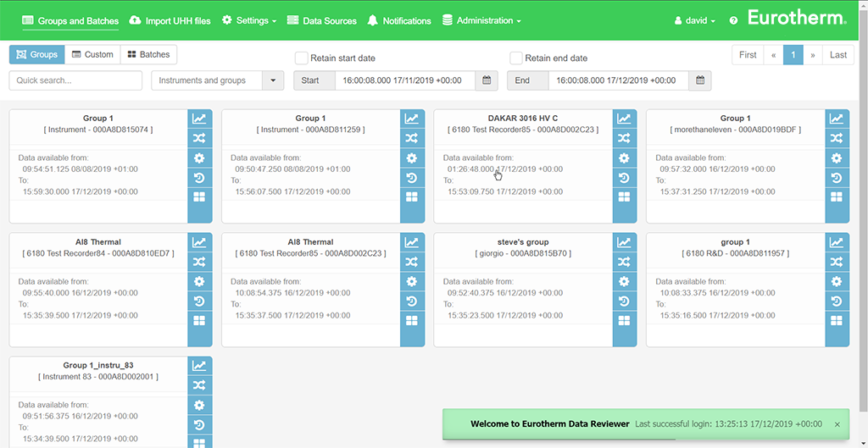868x448 pixels.
Task: Open chart icon on DAKAR 3016 HV C card
Action: [624, 119]
